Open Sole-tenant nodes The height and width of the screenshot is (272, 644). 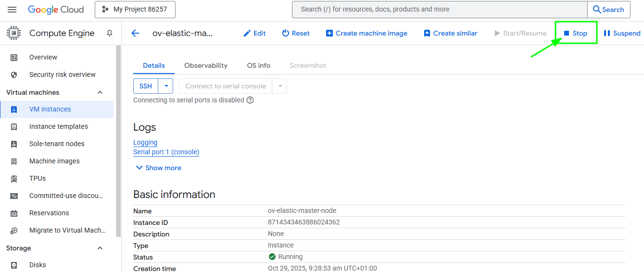pyautogui.click(x=57, y=144)
